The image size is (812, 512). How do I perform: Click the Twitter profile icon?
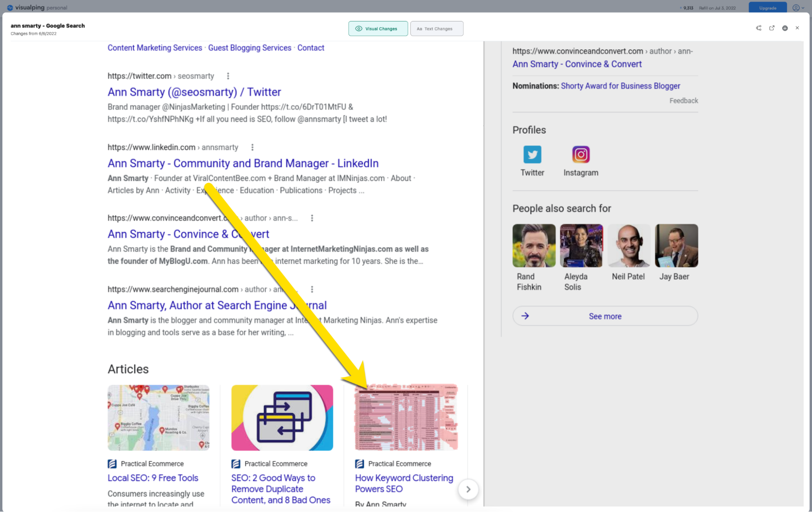[x=532, y=154]
